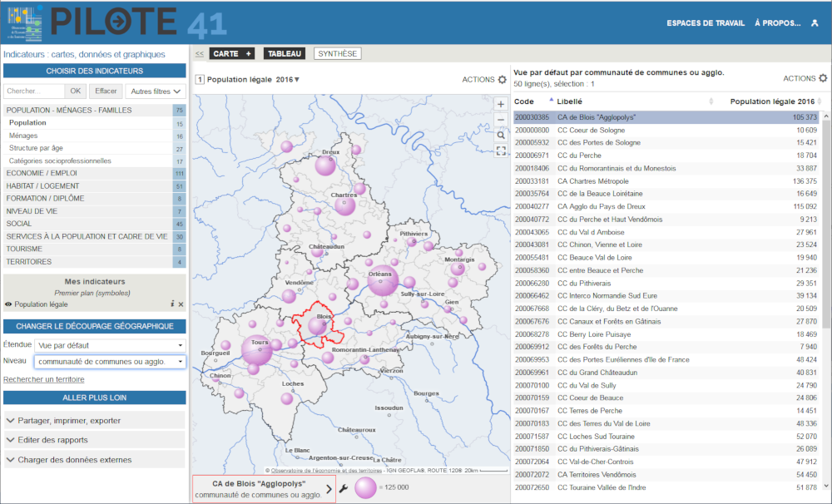This screenshot has height=504, width=832.
Task: Switch map to fullscreen mode
Action: pyautogui.click(x=500, y=151)
